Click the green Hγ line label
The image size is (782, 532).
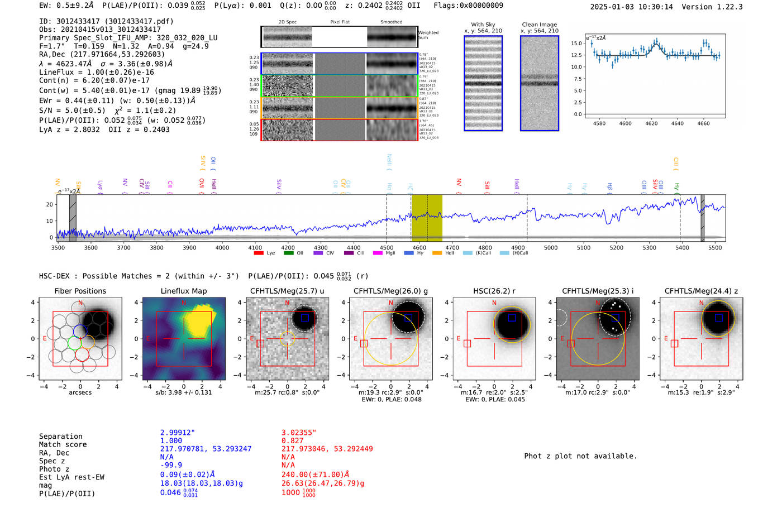[677, 188]
